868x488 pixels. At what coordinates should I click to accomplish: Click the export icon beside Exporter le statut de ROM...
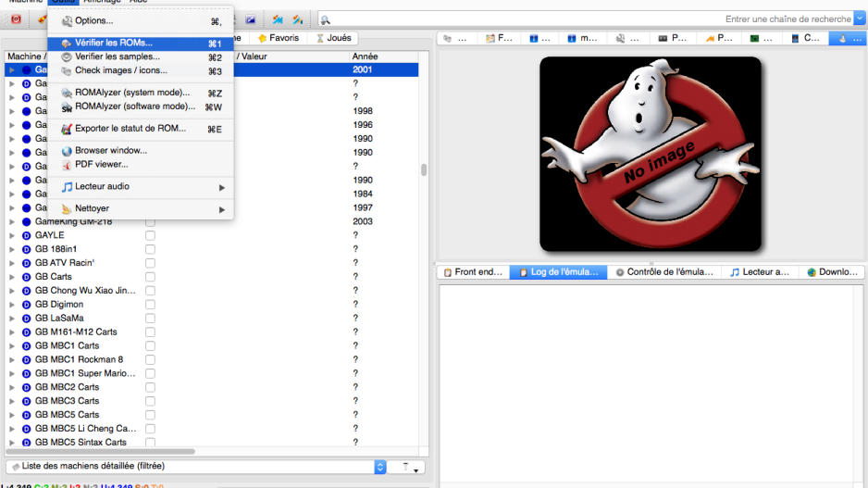[x=67, y=129]
